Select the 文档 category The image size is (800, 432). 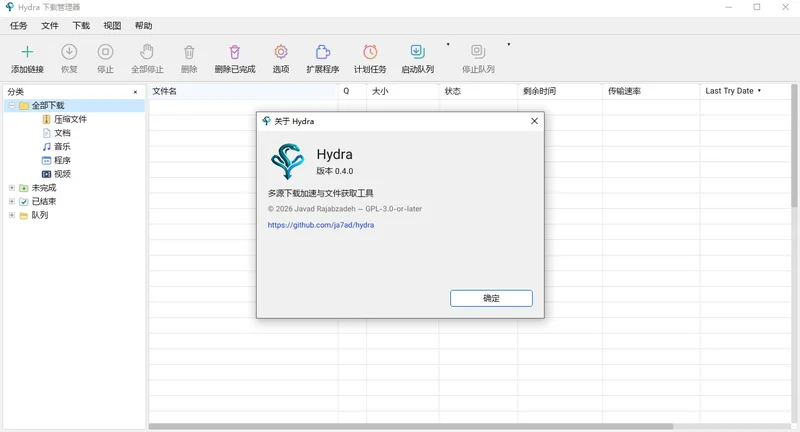tap(62, 133)
